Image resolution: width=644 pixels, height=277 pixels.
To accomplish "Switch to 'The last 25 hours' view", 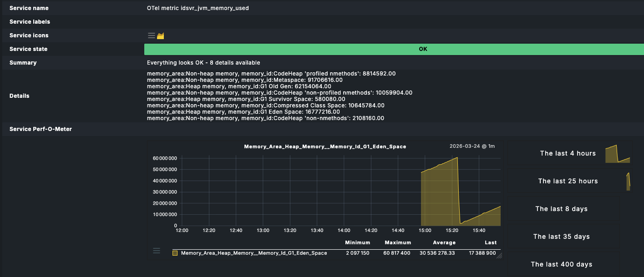I will pos(568,181).
